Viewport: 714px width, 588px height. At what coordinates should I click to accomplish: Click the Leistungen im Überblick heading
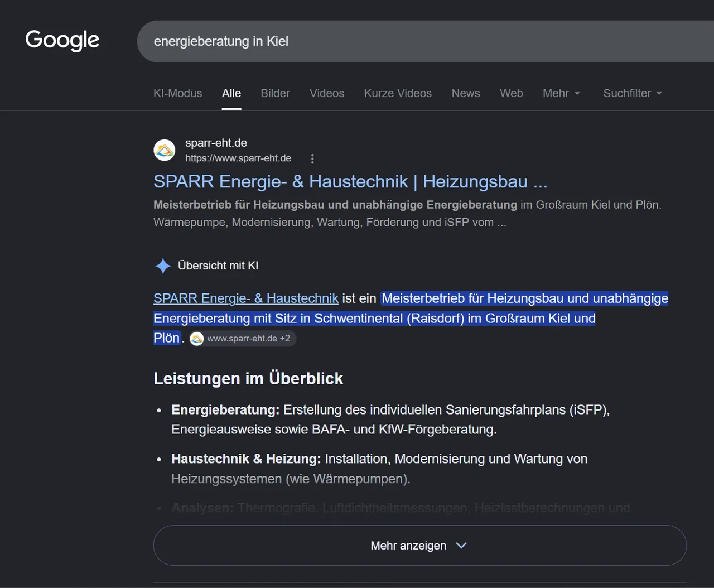[x=248, y=379]
